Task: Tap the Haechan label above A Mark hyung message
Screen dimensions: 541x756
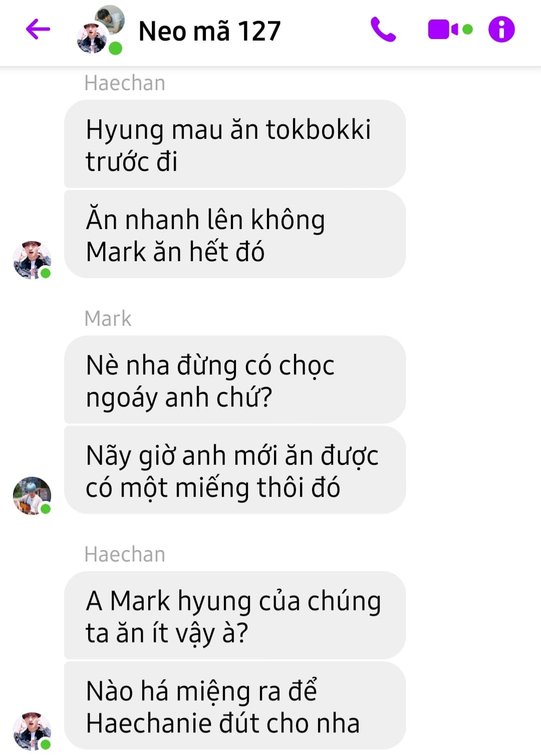Action: click(125, 554)
